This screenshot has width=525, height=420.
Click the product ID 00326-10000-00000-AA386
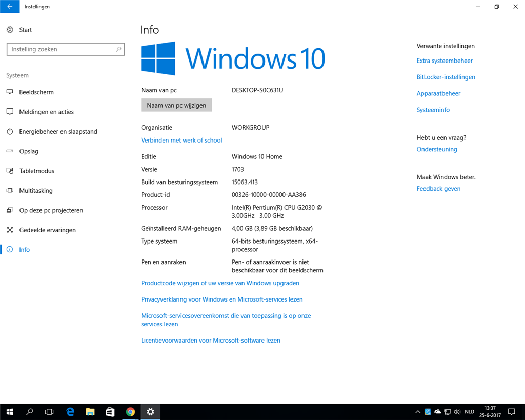[x=269, y=195]
